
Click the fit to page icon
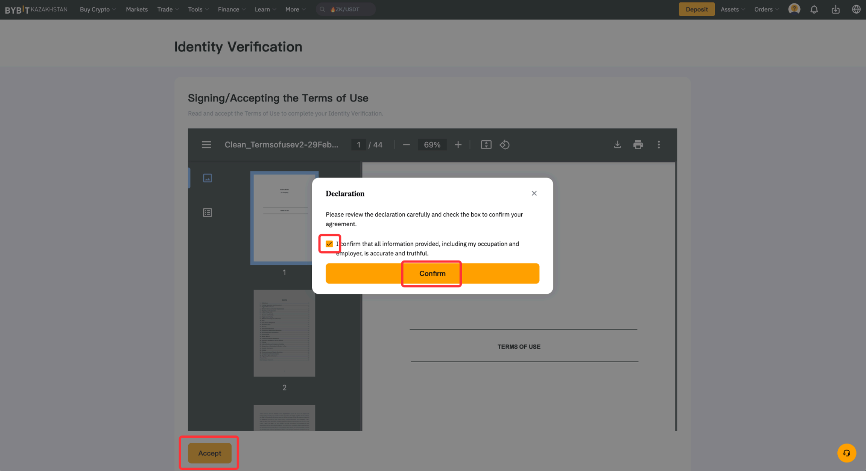click(486, 145)
